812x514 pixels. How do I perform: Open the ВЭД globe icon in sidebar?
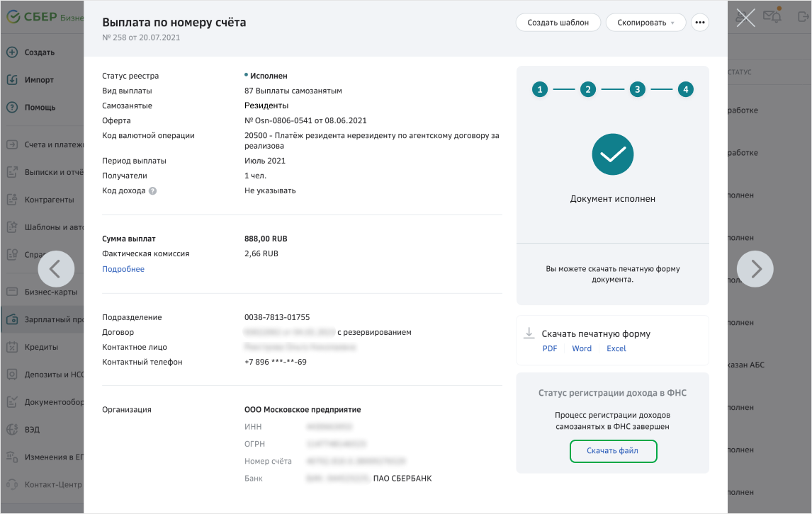(12, 429)
